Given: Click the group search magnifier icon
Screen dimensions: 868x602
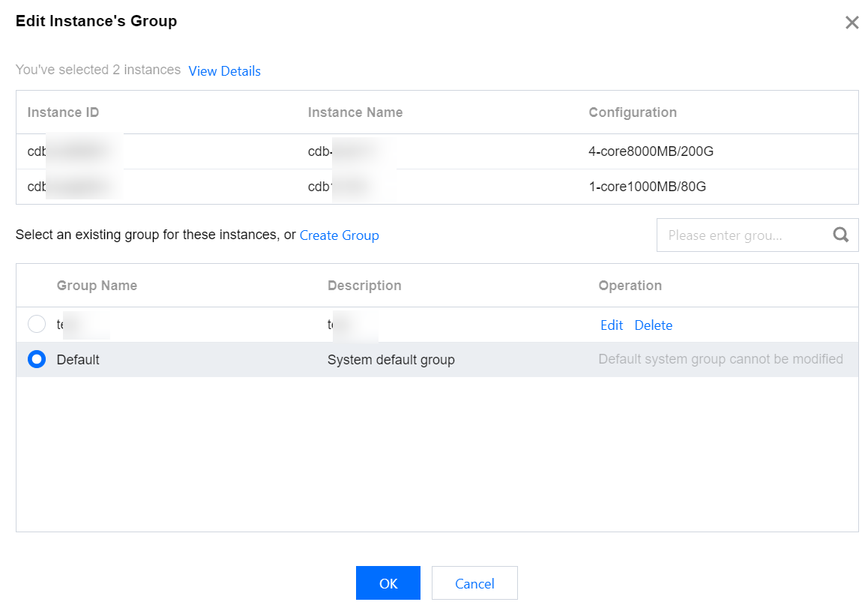Looking at the screenshot, I should coord(841,235).
